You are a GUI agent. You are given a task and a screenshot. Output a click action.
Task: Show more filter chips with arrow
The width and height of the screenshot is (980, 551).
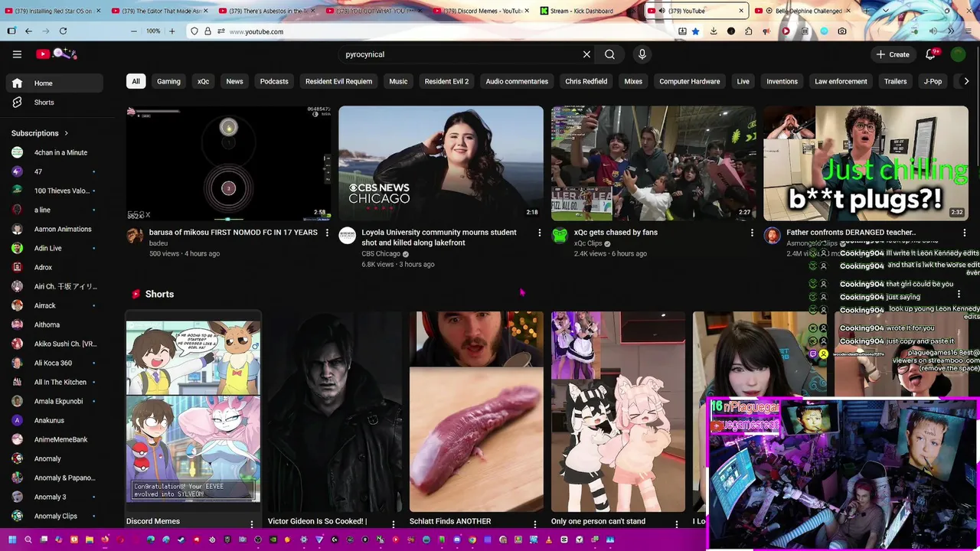(966, 81)
